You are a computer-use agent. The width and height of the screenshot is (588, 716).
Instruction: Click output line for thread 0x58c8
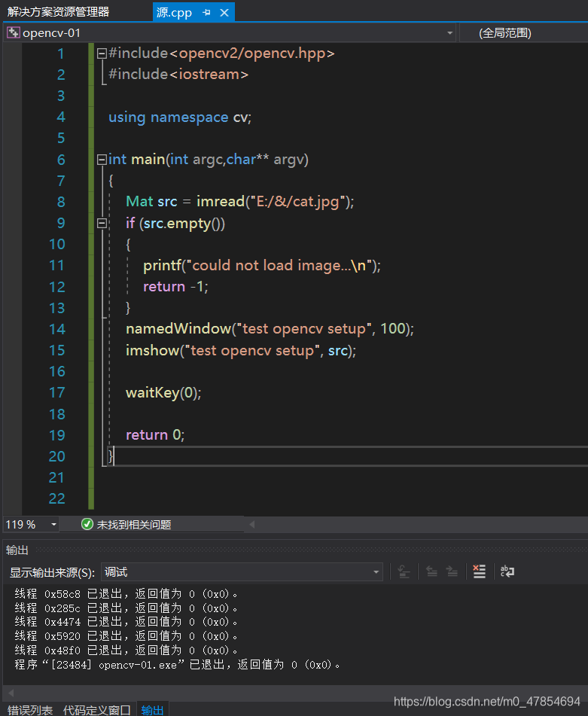coord(126,594)
